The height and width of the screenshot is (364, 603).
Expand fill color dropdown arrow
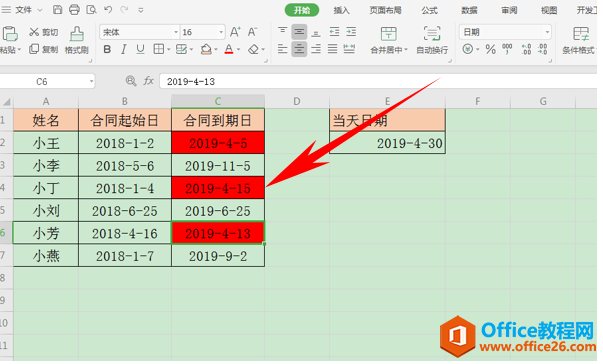(216, 50)
